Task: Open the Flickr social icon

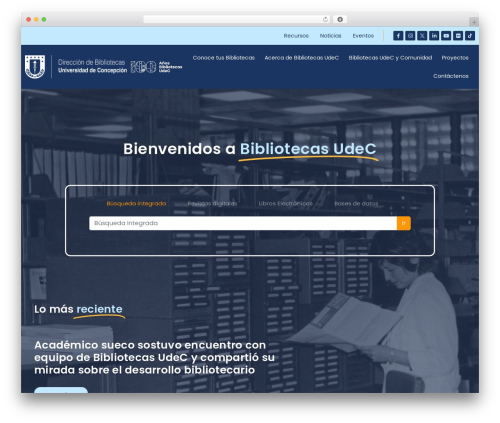Action: 458,36
